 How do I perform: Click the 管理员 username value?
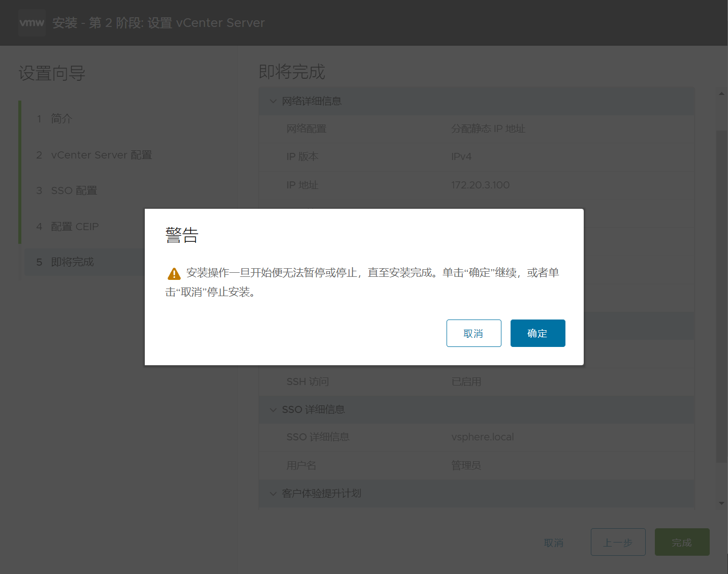coord(466,465)
